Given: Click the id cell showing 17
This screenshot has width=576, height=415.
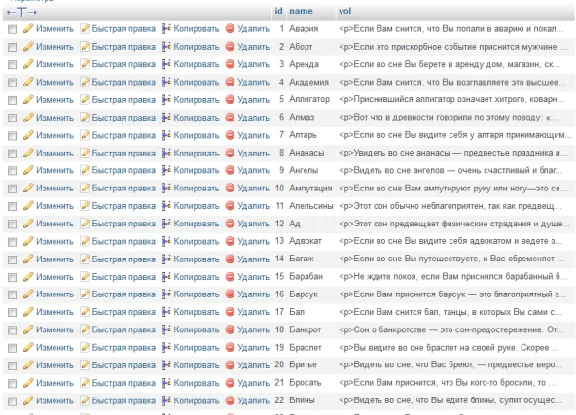Looking at the screenshot, I should [279, 312].
